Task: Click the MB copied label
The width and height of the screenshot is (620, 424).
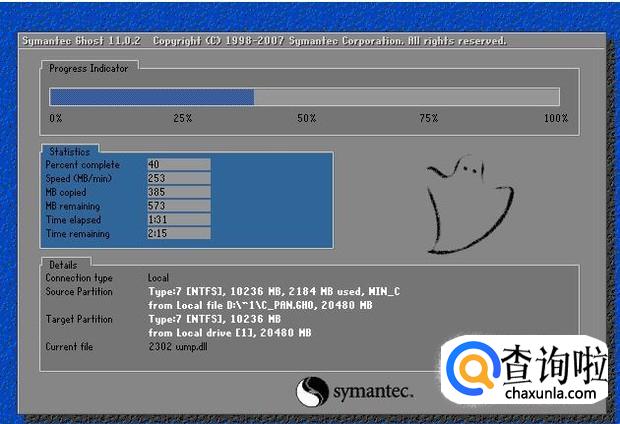Action: point(66,192)
